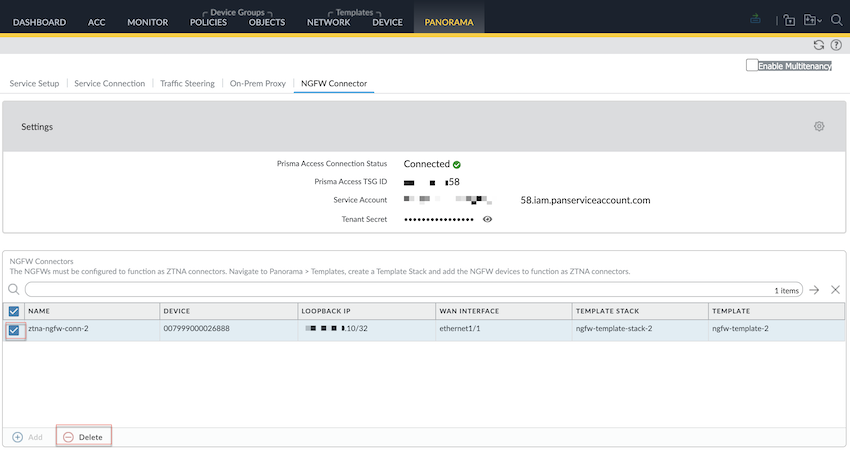
Task: Click the NGFW Connectors search field
Action: 400,289
